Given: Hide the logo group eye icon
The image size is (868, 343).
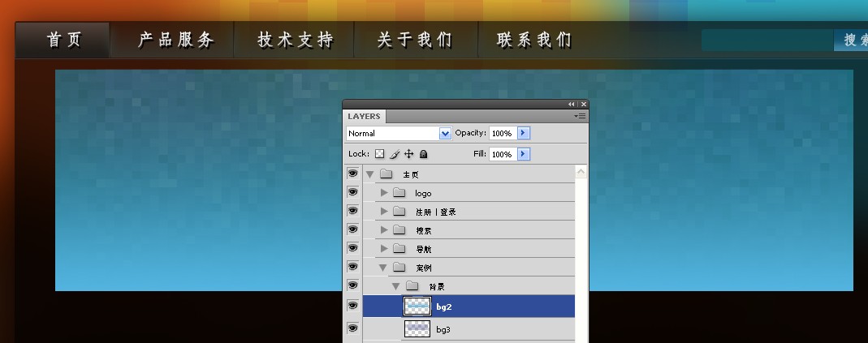Looking at the screenshot, I should pyautogui.click(x=352, y=191).
